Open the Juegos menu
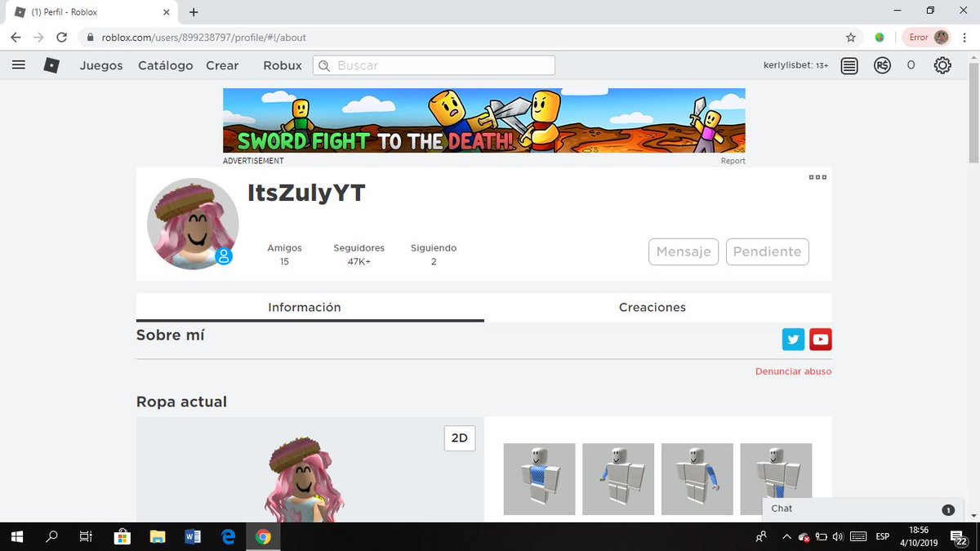Viewport: 980px width, 551px height. pos(101,65)
